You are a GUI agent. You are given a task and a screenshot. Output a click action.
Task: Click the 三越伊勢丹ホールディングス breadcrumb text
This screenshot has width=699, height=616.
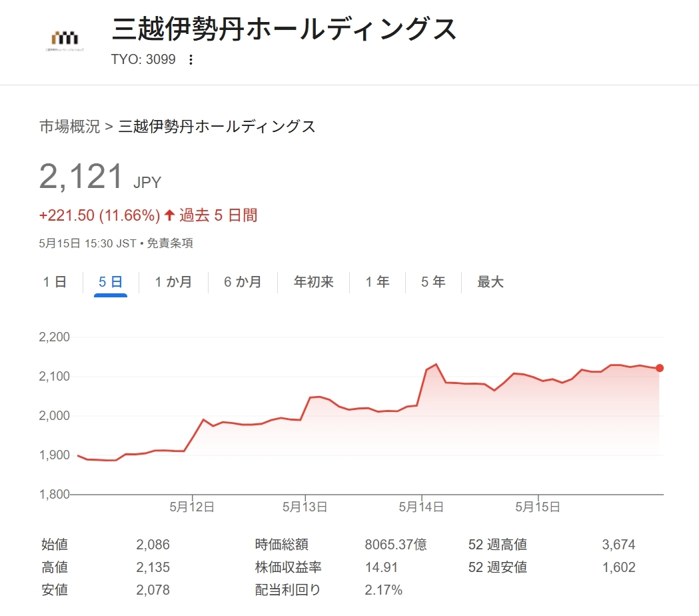(x=217, y=127)
